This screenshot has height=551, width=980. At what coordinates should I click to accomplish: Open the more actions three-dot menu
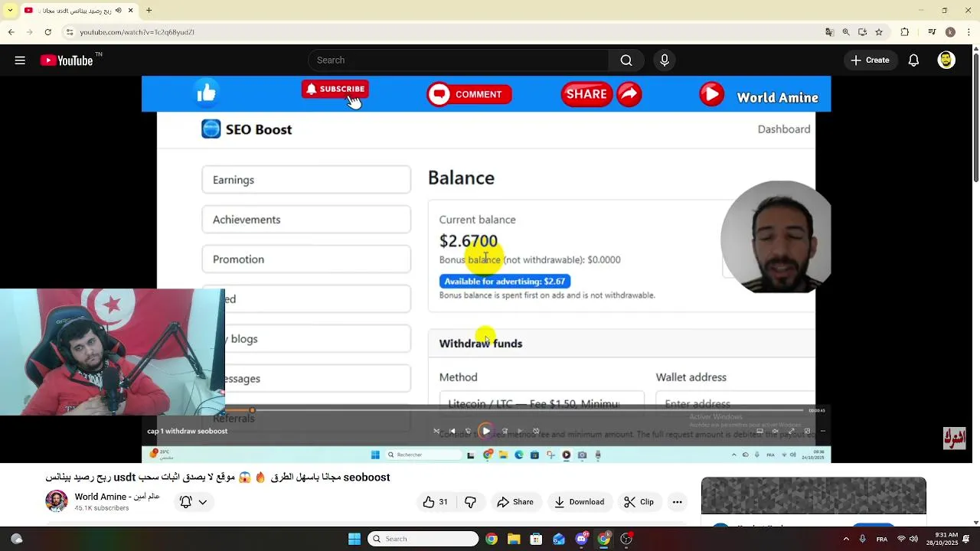[677, 502]
